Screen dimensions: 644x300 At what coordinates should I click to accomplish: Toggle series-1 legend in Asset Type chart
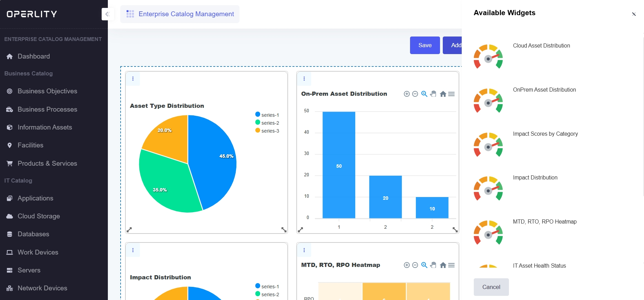pyautogui.click(x=267, y=115)
